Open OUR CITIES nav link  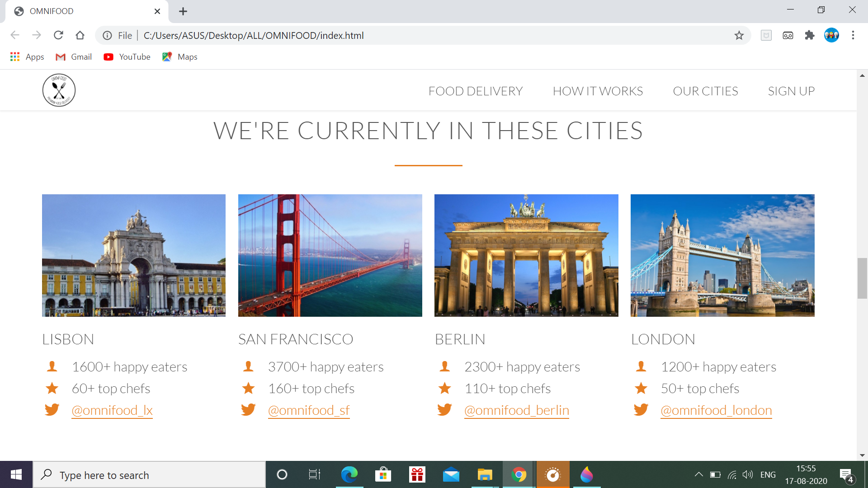[x=705, y=91]
